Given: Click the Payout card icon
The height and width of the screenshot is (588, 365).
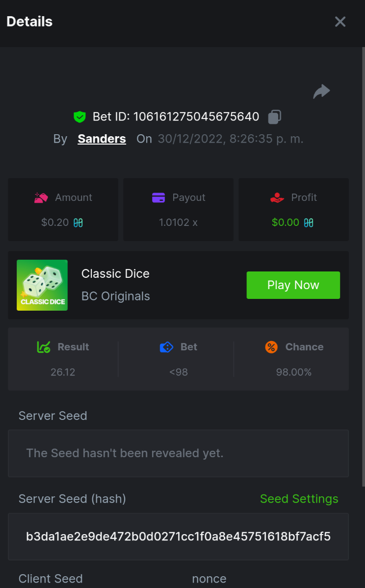Looking at the screenshot, I should 158,197.
